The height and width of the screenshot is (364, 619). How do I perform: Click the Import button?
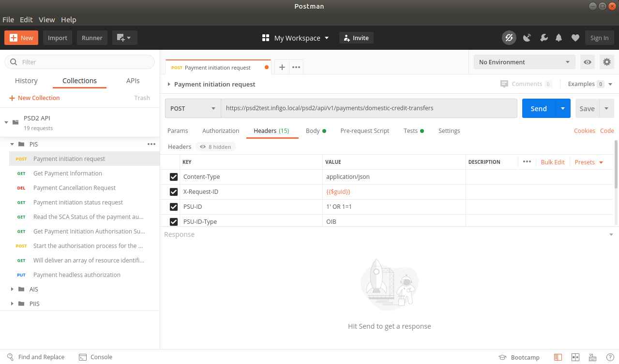click(x=58, y=38)
